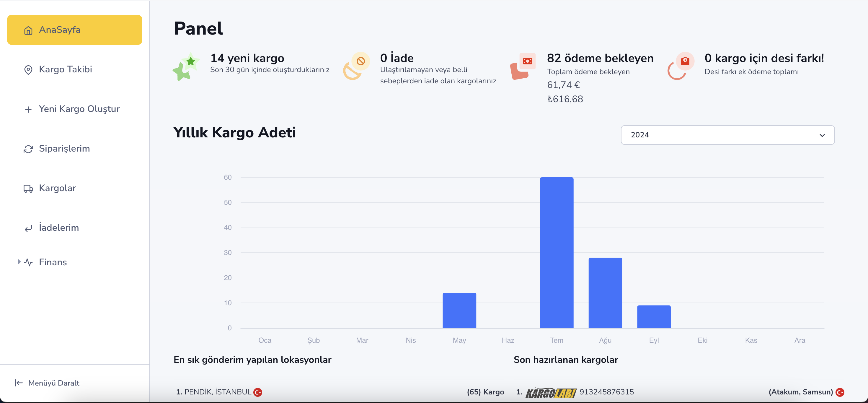The width and height of the screenshot is (868, 403).
Task: Expand the Finans submenu triangle
Action: pos(19,262)
